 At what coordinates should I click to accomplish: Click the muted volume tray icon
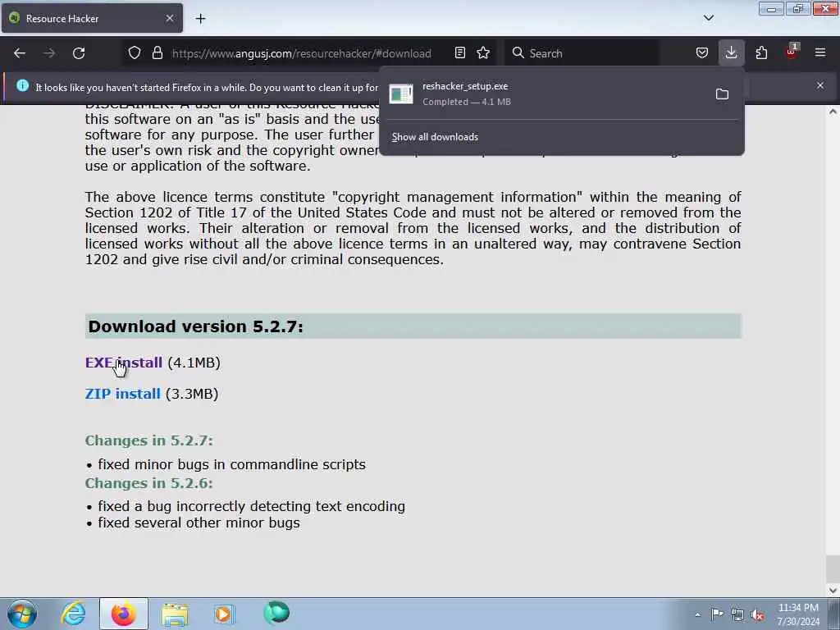click(x=757, y=615)
